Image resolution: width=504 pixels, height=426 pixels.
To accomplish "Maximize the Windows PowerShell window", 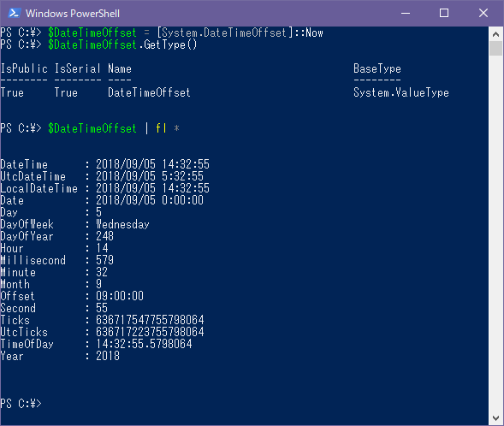I will pos(444,13).
